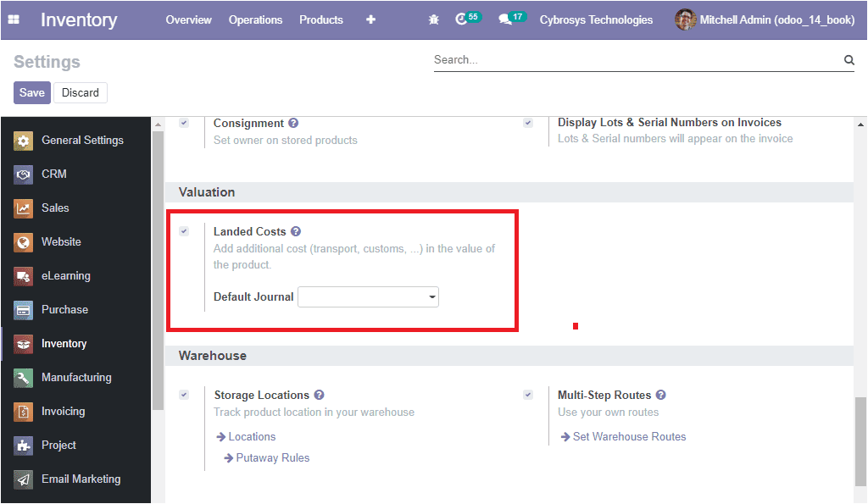
Task: Select the Sales chart icon
Action: [23, 208]
